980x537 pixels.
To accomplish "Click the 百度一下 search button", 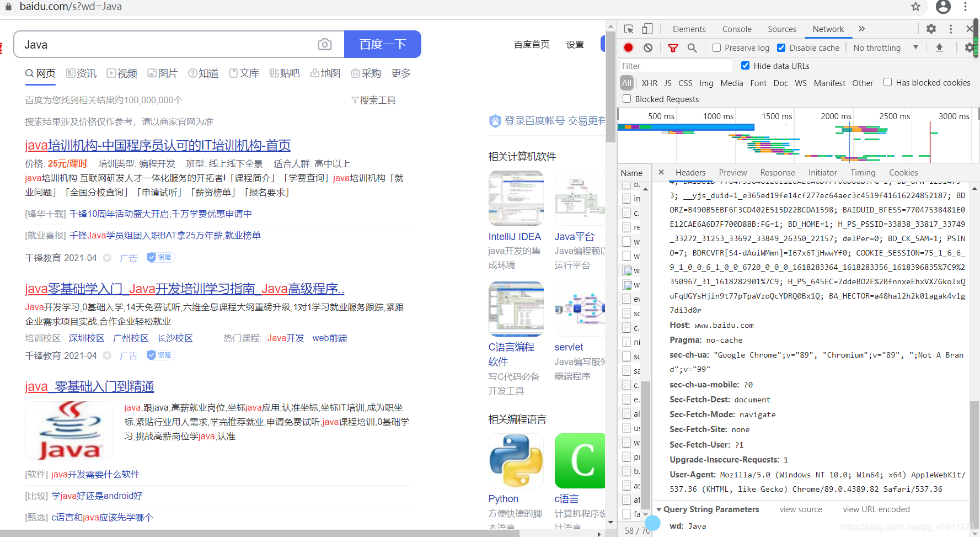I will pos(383,44).
